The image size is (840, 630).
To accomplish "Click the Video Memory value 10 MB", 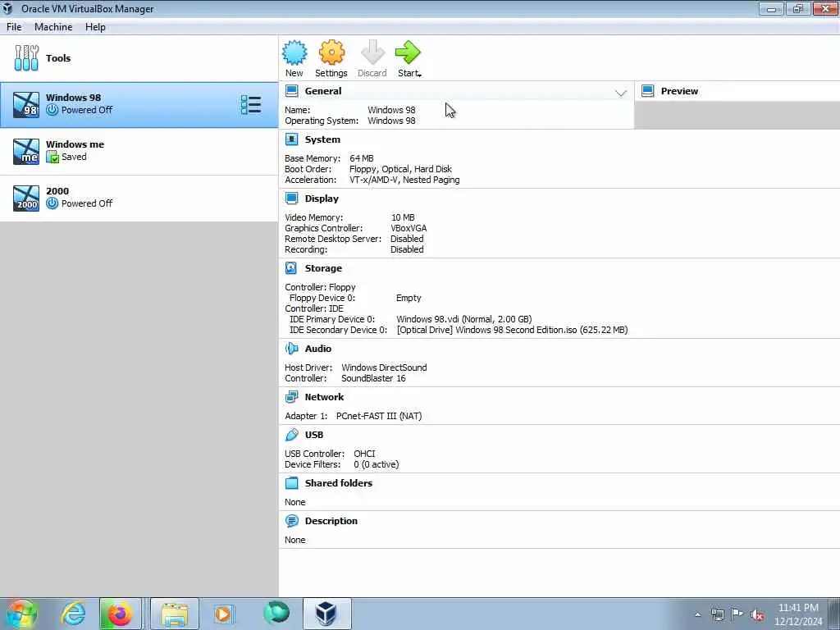I will point(403,217).
